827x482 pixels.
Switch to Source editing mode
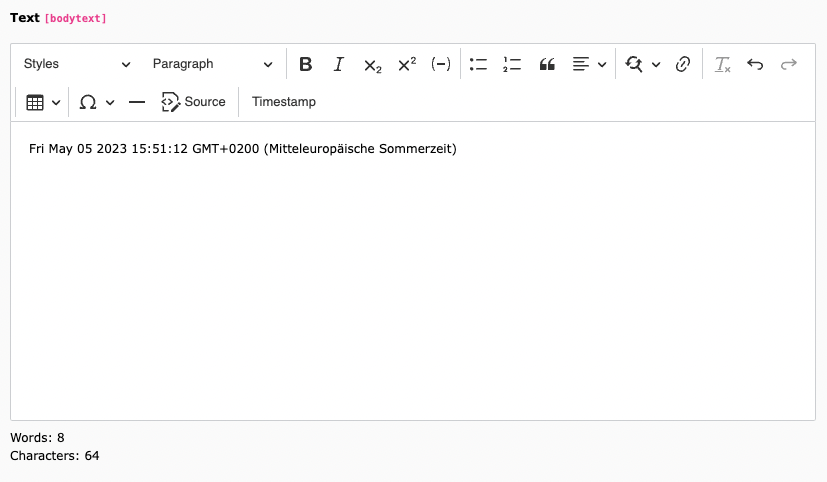[x=193, y=102]
